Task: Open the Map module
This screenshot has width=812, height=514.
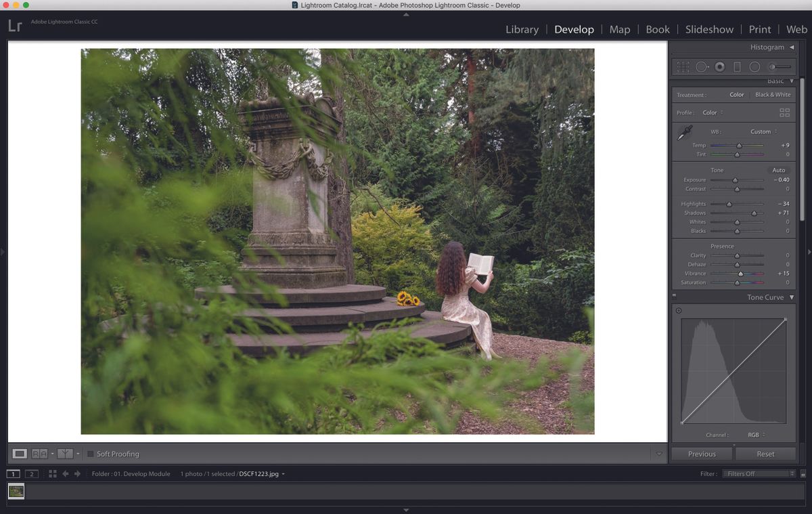Action: tap(619, 29)
